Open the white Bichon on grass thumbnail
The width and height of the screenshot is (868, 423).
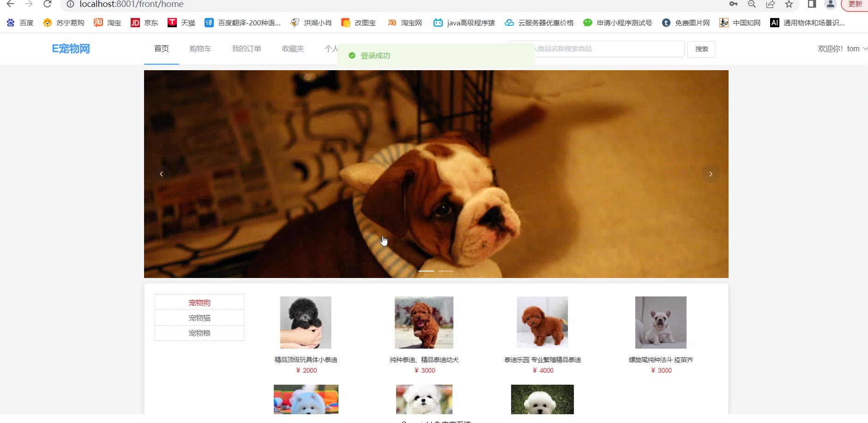[542, 399]
